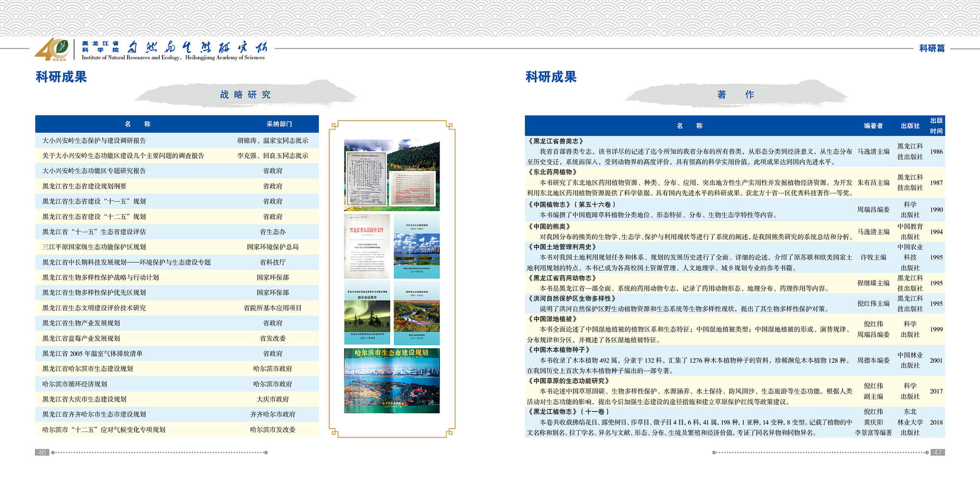Screen dimensions: 980x490
Task: Select row 黑龙江省生物多样性保护战略与行动计划
Action: tap(177, 277)
